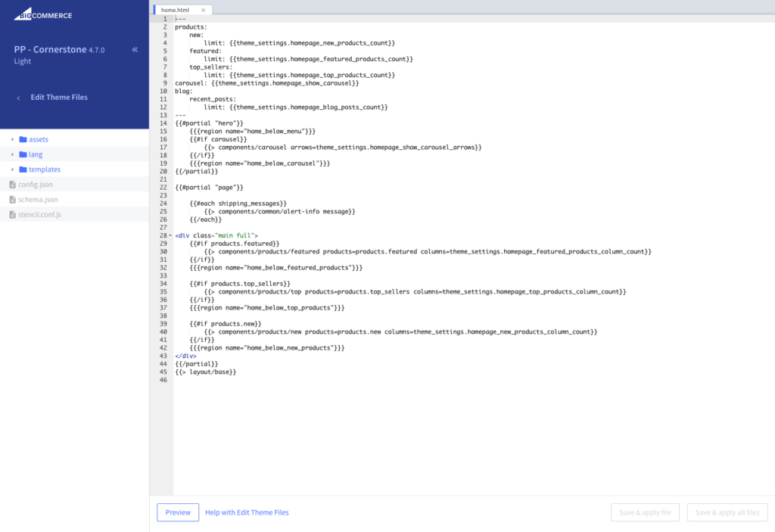Click {{#if products.top_sellers}} on line 34
Viewport: 775px width, 532px height.
(x=240, y=284)
